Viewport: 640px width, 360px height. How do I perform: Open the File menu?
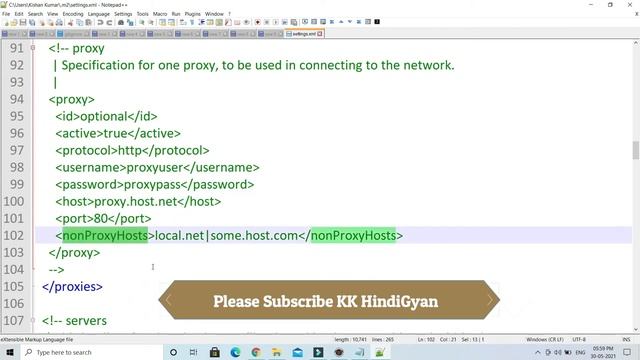[x=6, y=14]
